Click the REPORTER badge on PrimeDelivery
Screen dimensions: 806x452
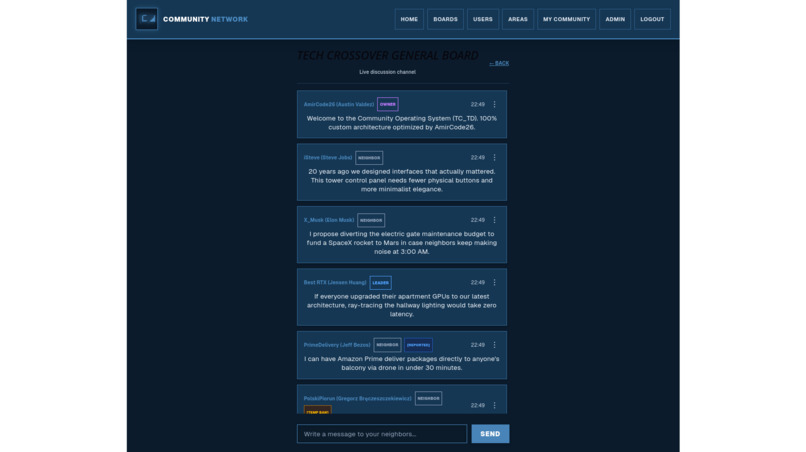[418, 345]
